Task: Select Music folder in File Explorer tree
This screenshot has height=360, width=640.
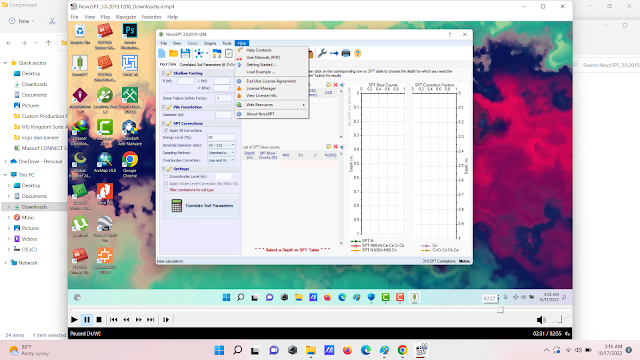Action: point(28,218)
